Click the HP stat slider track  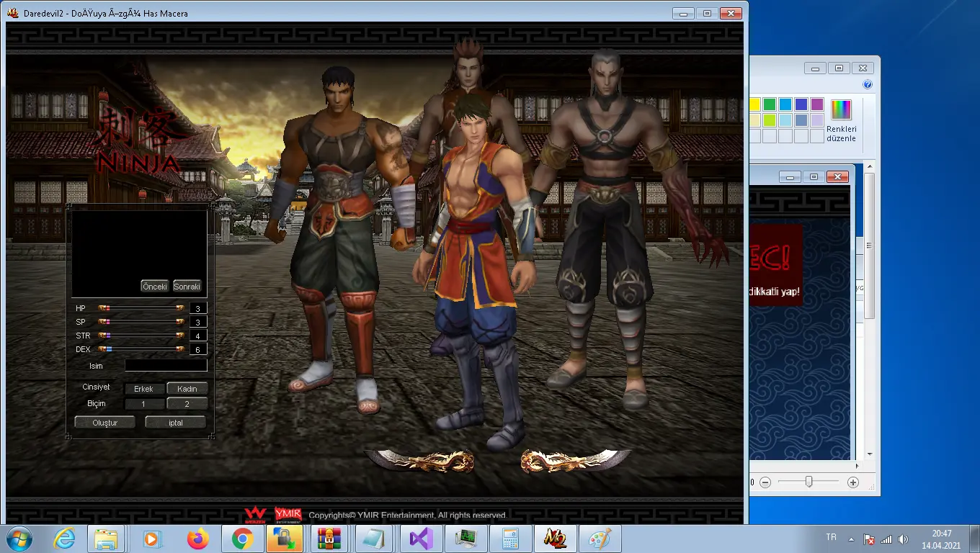[141, 308]
